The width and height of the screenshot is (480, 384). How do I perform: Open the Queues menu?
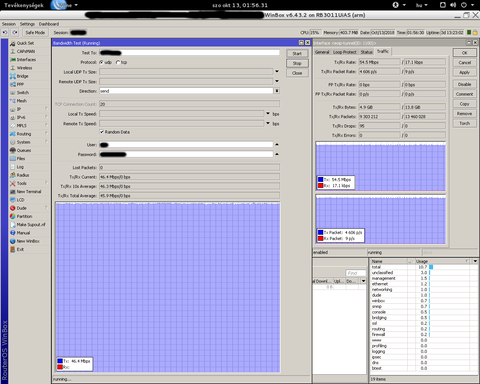coord(24,150)
